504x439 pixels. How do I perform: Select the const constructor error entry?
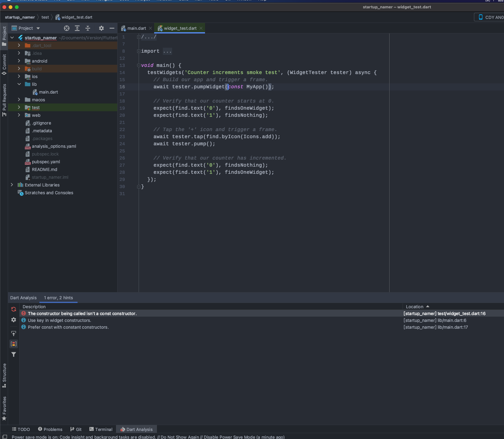[82, 313]
